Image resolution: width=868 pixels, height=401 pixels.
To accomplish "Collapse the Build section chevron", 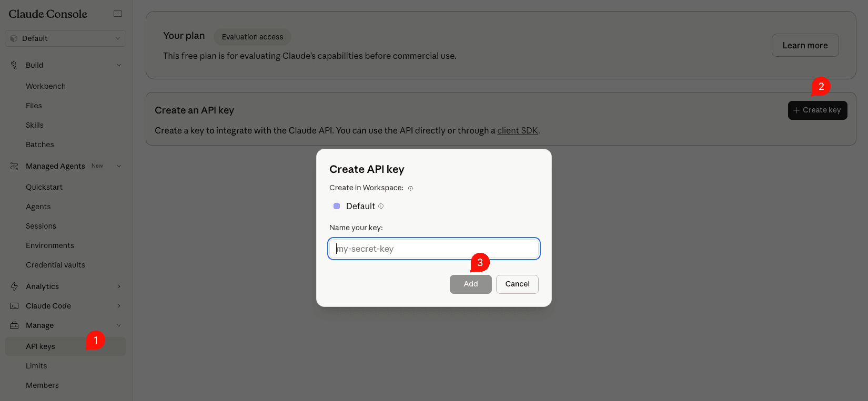I will pyautogui.click(x=119, y=65).
